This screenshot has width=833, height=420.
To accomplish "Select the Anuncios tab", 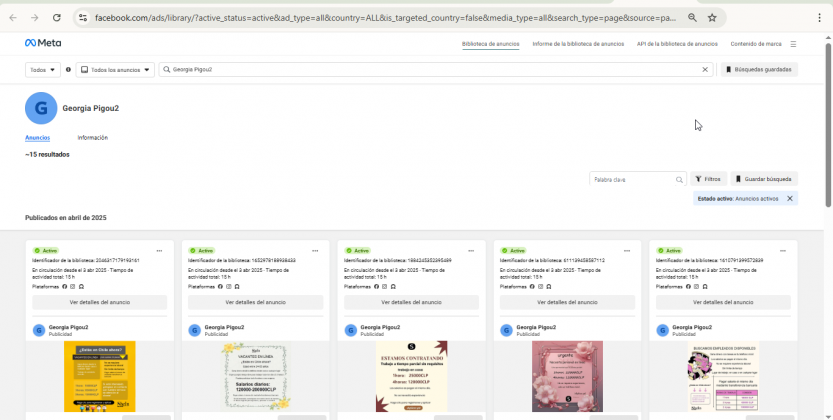I will (37, 138).
